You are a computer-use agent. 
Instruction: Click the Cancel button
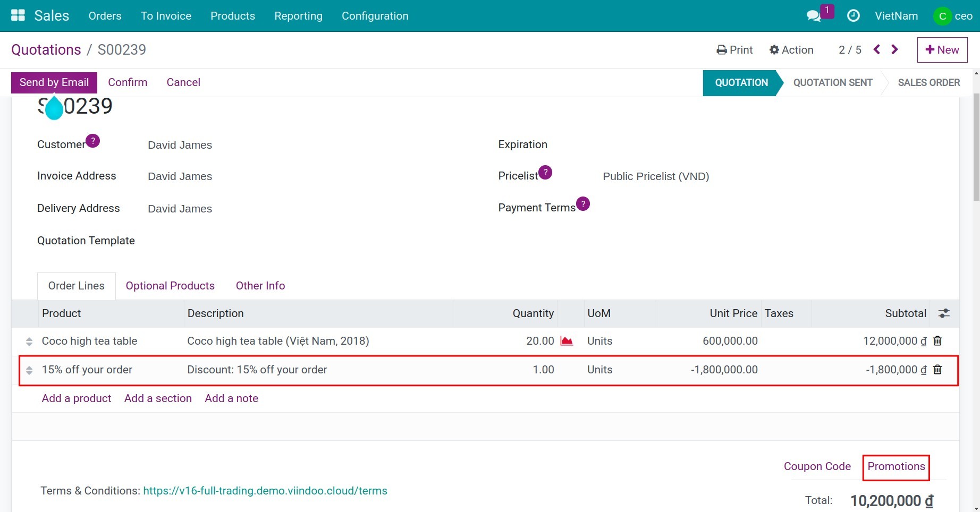(183, 82)
